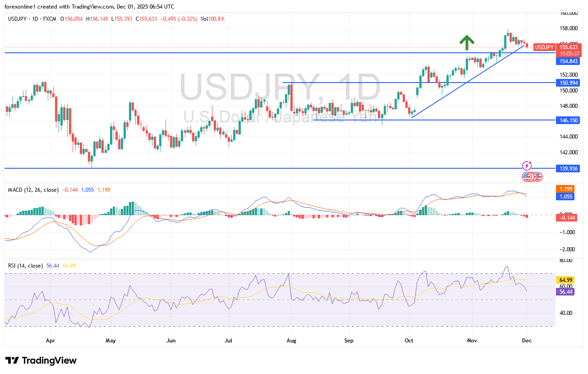The height and width of the screenshot is (374, 588).
Task: Open the MACD (12, 26, close) indicator legend
Action: coord(33,190)
